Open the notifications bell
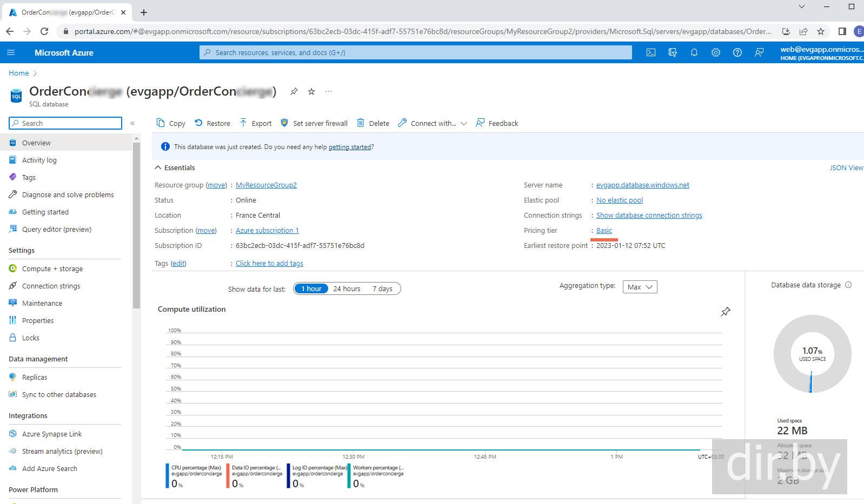This screenshot has width=864, height=504. coord(694,52)
